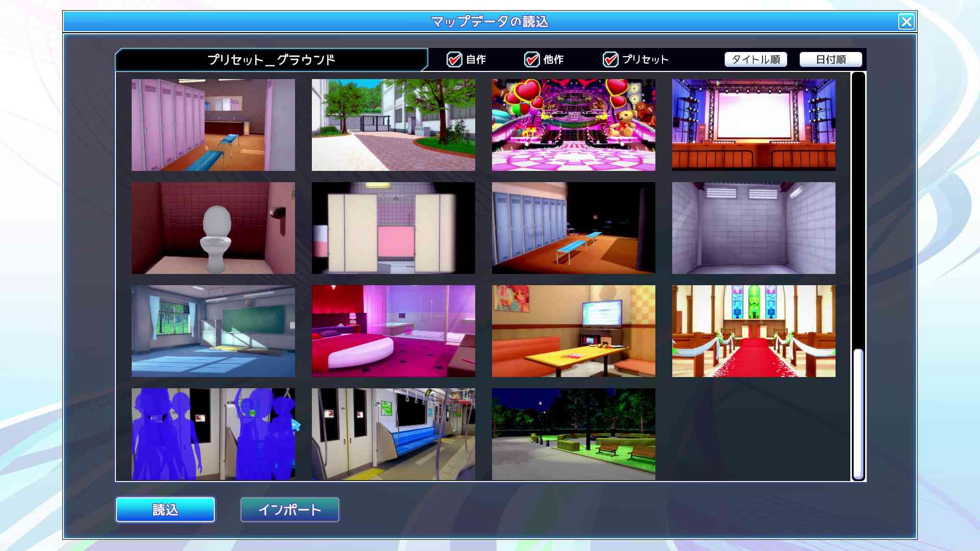Select the classroom with chalkboard thumbnail
980x551 pixels.
[x=213, y=331]
